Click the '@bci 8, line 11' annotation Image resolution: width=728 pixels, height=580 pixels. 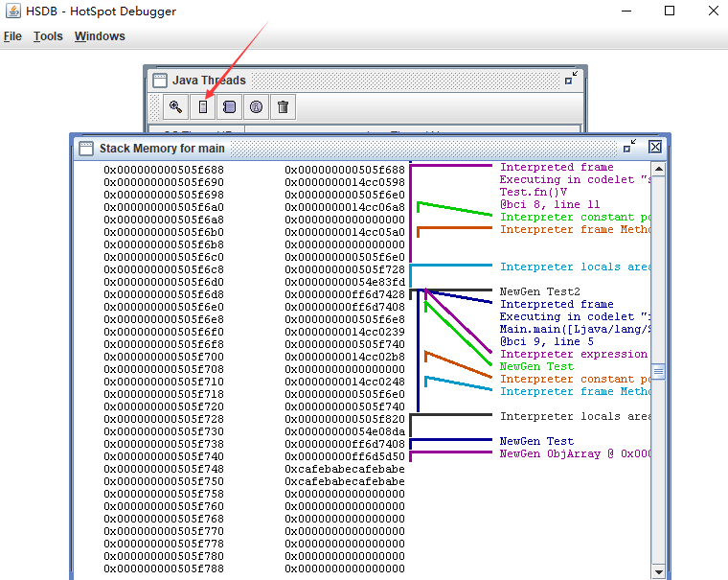[550, 204]
